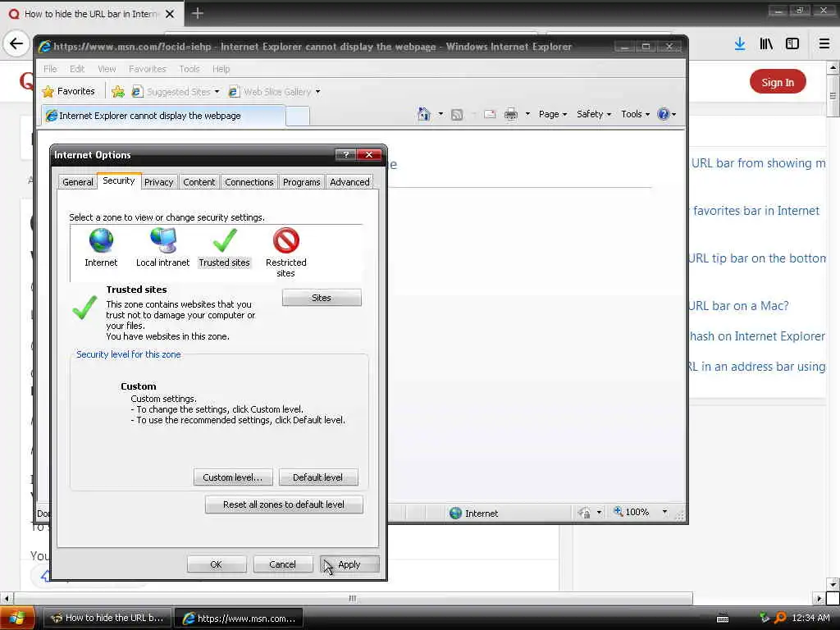
Task: Expand the Home button dropdown arrow
Action: tap(441, 114)
